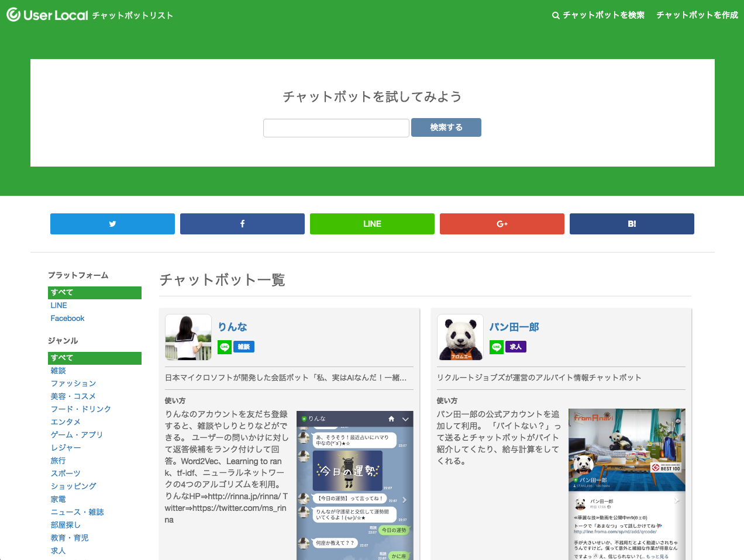Click チャットボット一覧 heading
Screen dimensions: 744x560
click(222, 280)
